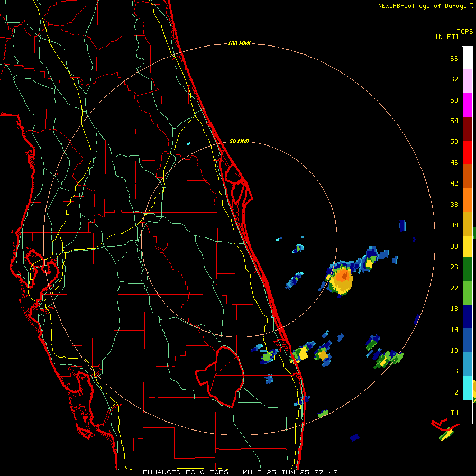Select the dark red 54 kft legend swatch
The height and width of the screenshot is (476, 476).
coord(467,129)
